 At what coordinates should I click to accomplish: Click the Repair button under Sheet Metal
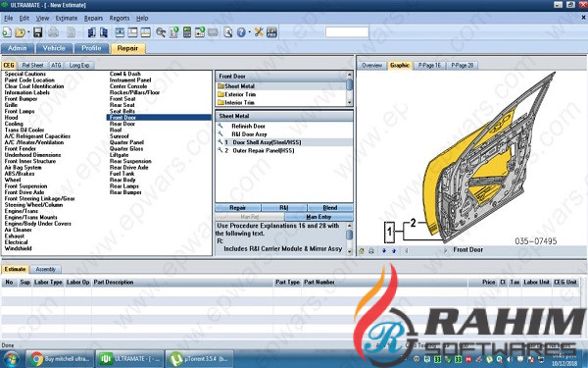[238, 208]
